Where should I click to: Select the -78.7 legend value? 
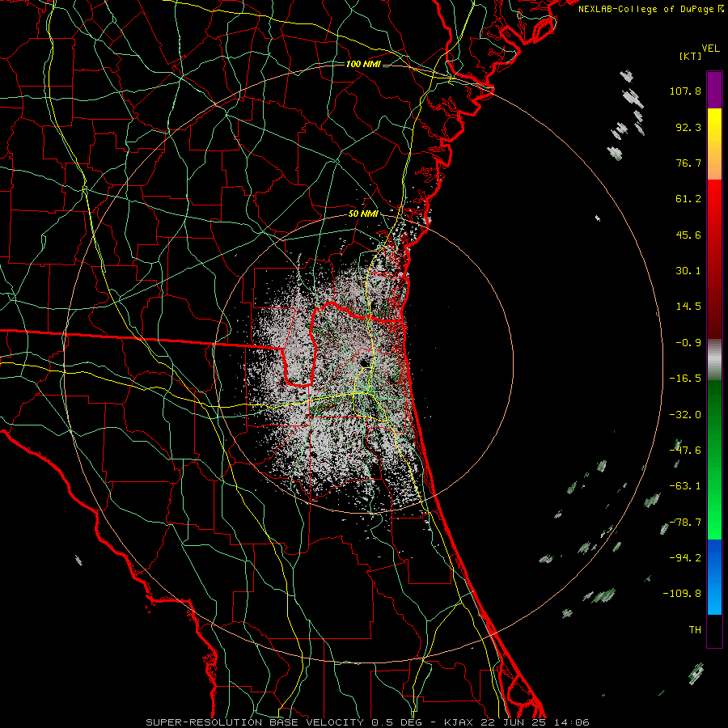tap(685, 523)
